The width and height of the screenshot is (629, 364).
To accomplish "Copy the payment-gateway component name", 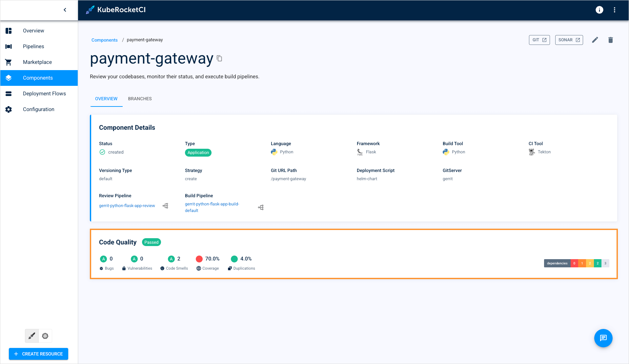I will pos(219,58).
